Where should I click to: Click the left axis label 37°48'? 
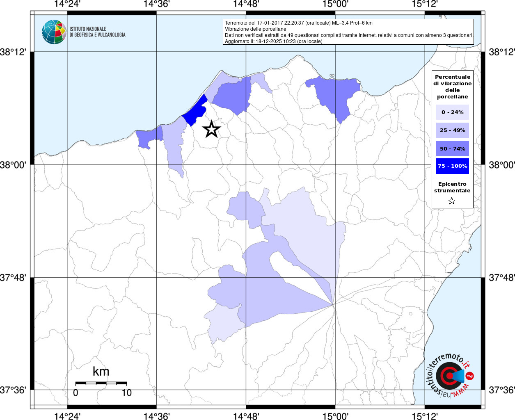click(x=13, y=278)
